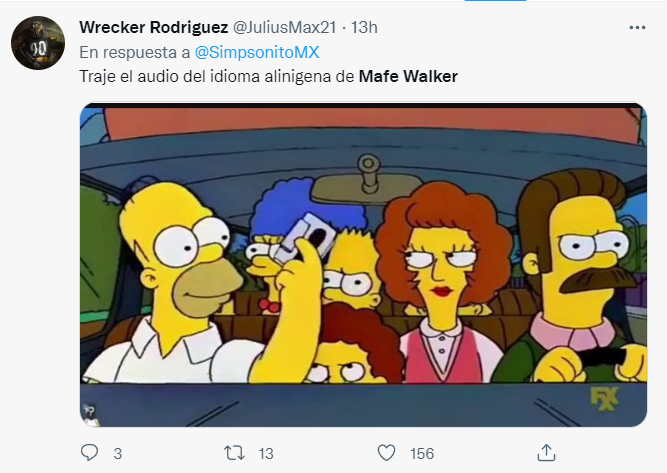This screenshot has width=667, height=473.
Task: Open Wrecker Rodriguez profile avatar
Action: point(38,43)
